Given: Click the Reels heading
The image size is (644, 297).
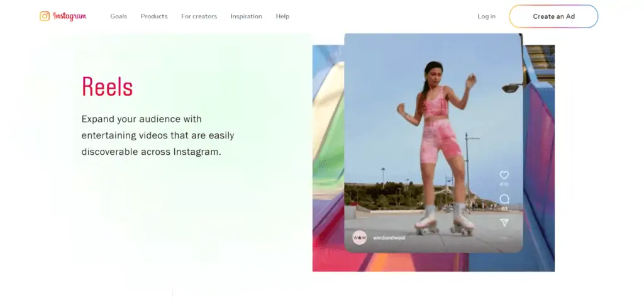Looking at the screenshot, I should [108, 87].
